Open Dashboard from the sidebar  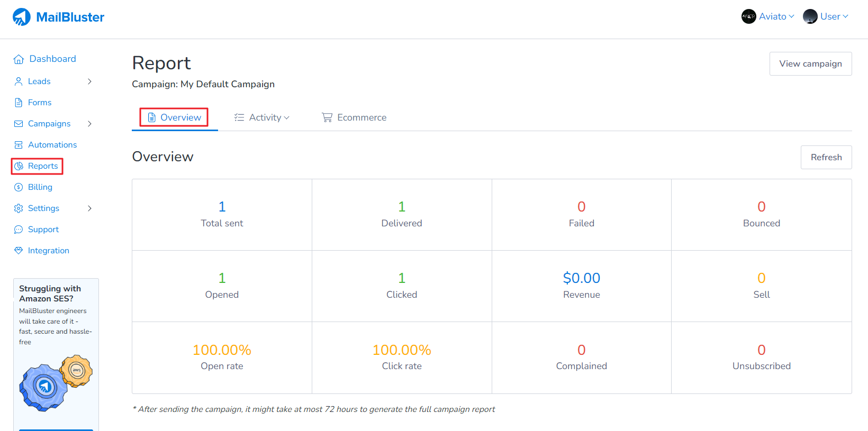(x=45, y=59)
